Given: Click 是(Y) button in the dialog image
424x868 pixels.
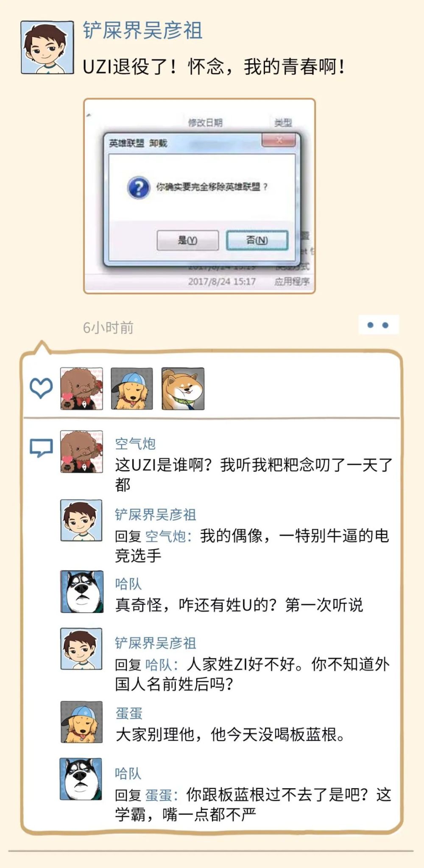Looking at the screenshot, I should coord(188,240).
